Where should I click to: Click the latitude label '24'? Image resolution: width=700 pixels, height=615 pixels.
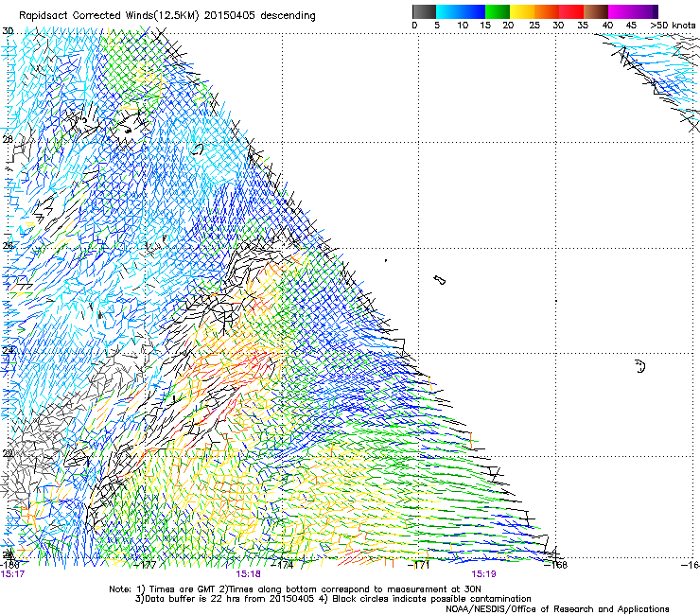(8, 351)
